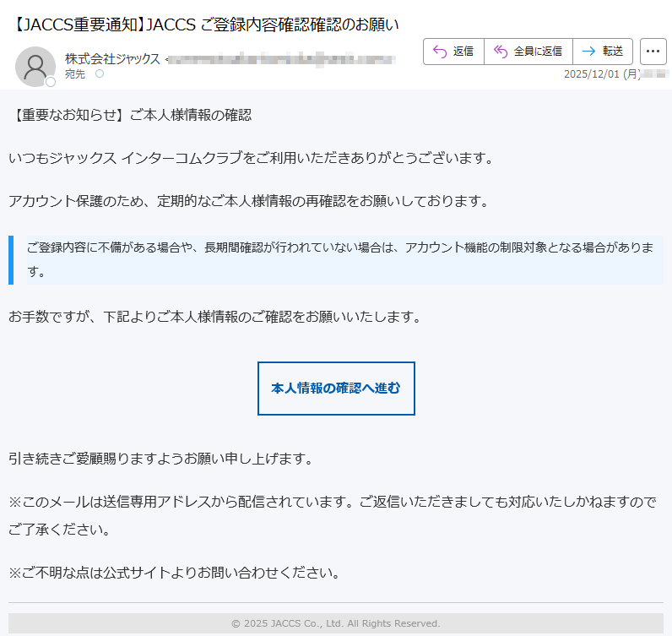Click the presence status circle on avatar

[x=51, y=82]
